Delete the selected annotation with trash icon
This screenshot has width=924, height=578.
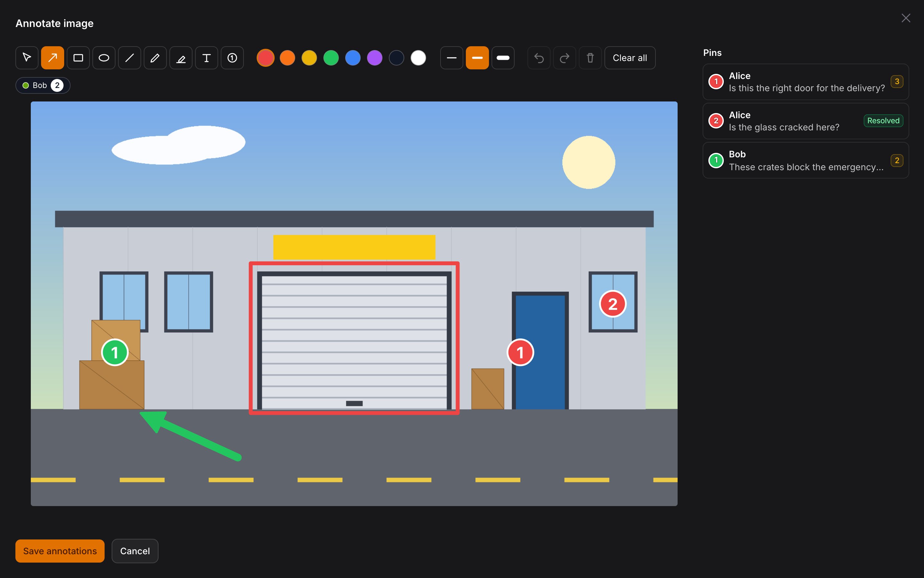(590, 58)
